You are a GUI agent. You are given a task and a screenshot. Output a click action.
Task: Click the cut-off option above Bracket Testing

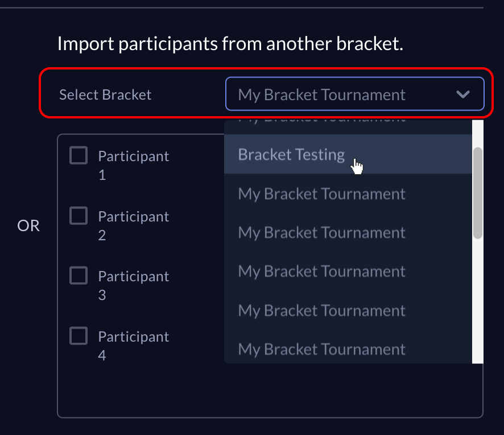(348, 126)
